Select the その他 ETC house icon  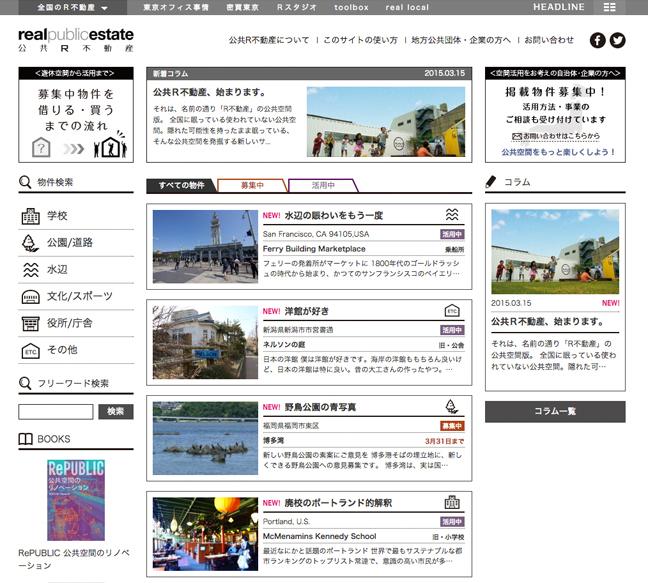(x=31, y=351)
